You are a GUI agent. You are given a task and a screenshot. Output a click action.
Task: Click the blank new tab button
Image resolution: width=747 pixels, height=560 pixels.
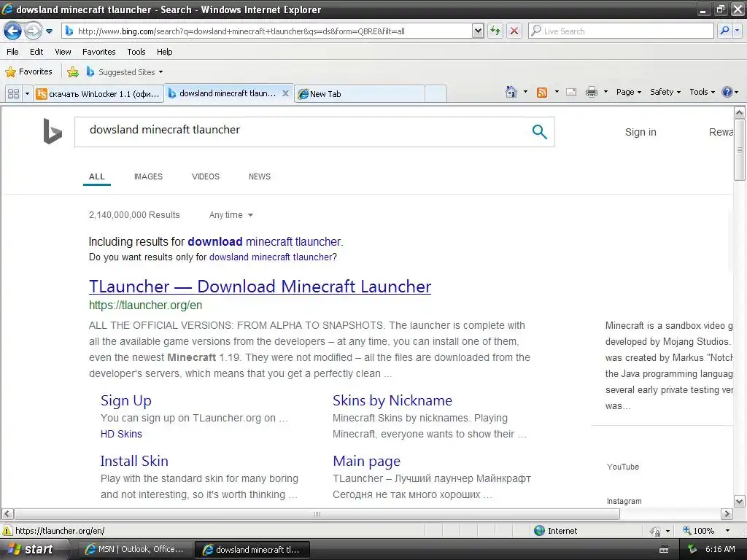click(435, 94)
